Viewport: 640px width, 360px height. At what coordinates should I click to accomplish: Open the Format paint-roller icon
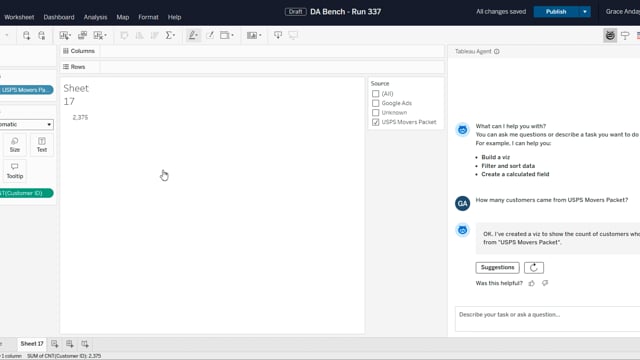pyautogui.click(x=625, y=36)
